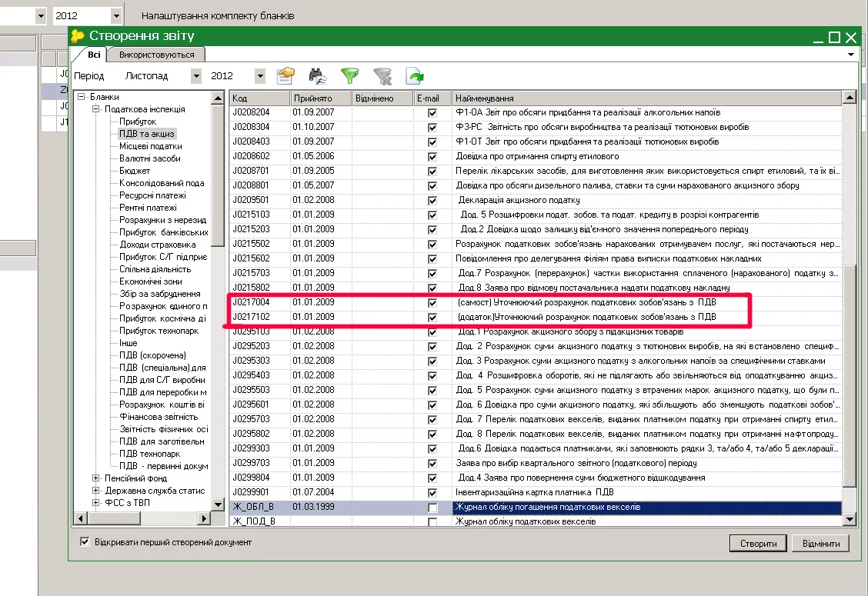This screenshot has height=596, width=868.
Task: Click the gray clear-filter funnel icon
Action: click(x=382, y=75)
